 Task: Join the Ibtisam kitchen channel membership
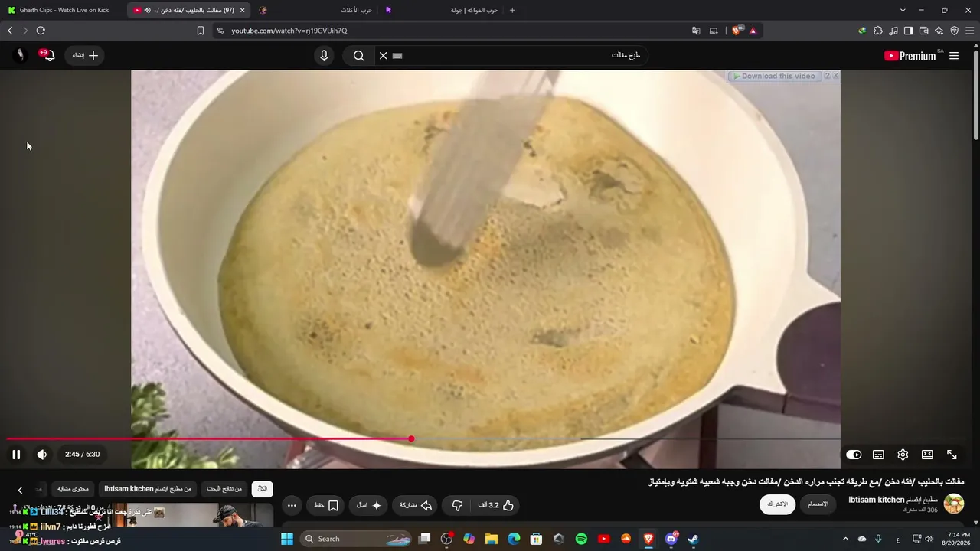[x=818, y=504]
